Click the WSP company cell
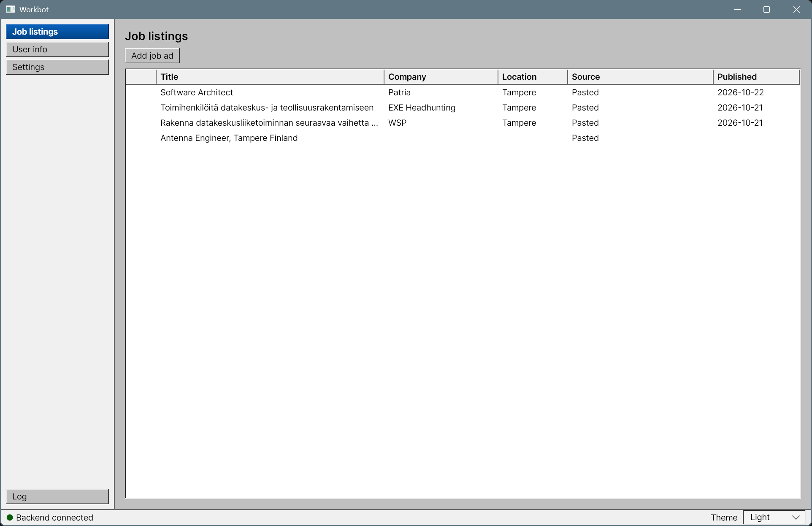 click(x=397, y=123)
